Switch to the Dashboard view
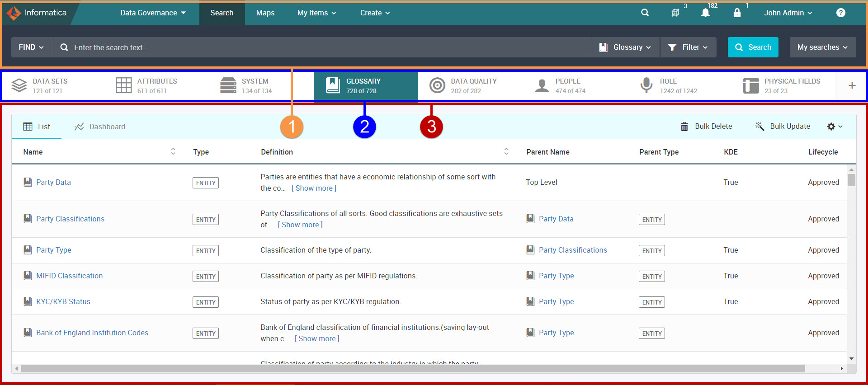868x385 pixels. click(100, 127)
